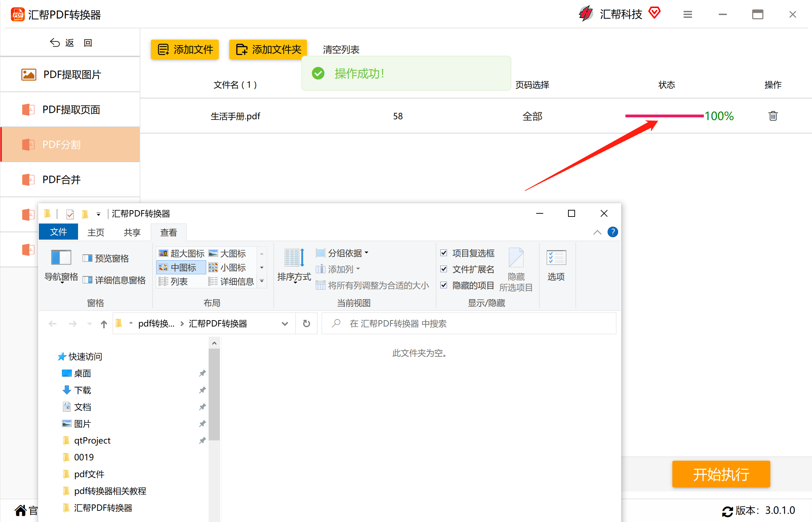The image size is (812, 522).
Task: Click the progress bar for 生活手册.pdf
Action: pyautogui.click(x=664, y=116)
